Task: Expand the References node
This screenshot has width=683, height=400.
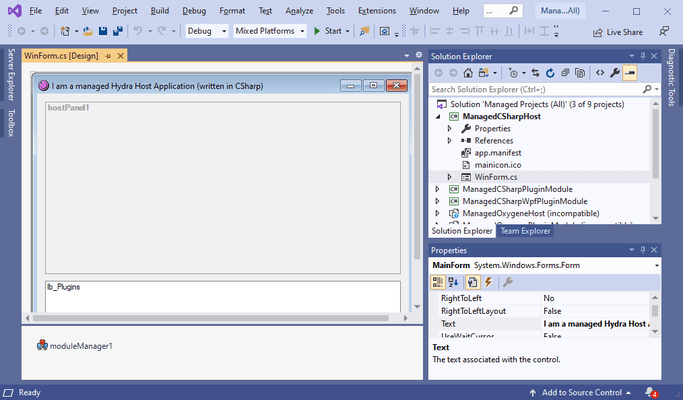Action: point(450,141)
